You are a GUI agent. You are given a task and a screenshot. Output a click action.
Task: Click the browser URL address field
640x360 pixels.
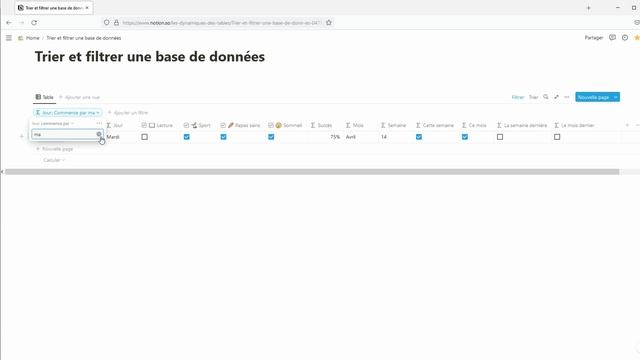(222, 23)
